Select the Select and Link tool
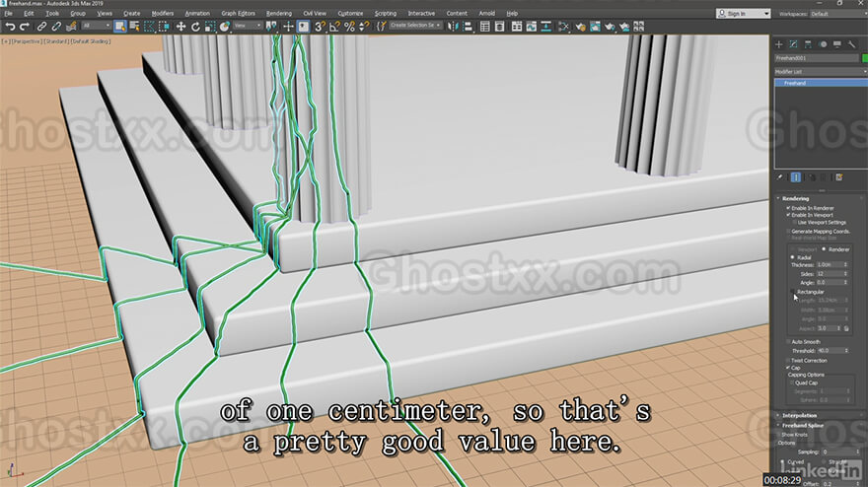Viewport: 868px width, 487px height. point(41,26)
